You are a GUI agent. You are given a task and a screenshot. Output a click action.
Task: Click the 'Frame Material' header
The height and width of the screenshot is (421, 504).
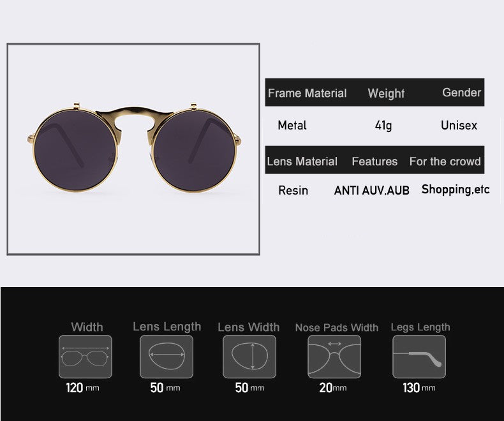pos(308,93)
